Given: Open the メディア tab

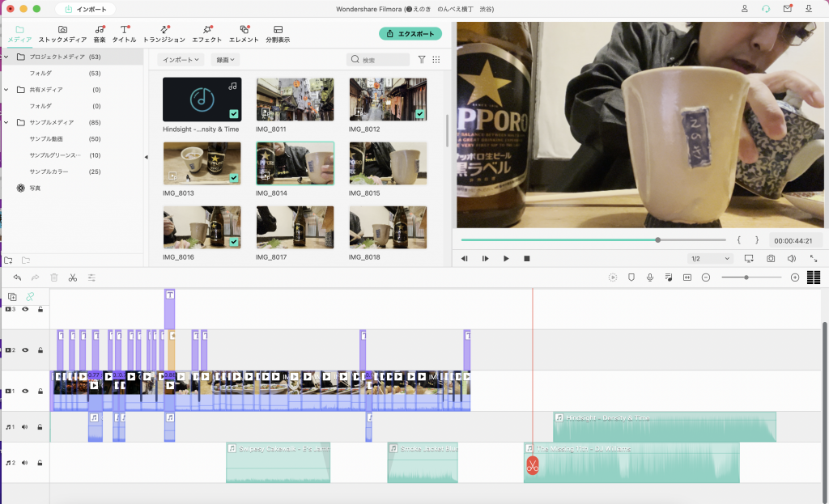Looking at the screenshot, I should [19, 34].
